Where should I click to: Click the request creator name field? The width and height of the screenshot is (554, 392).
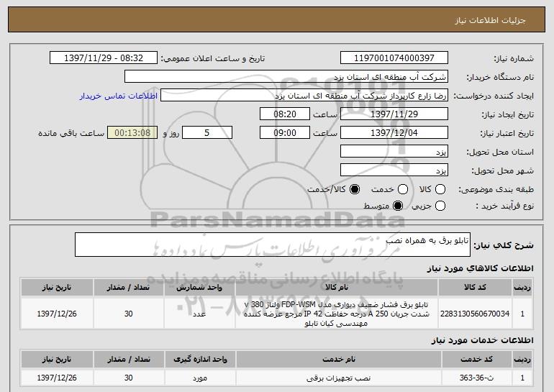[x=304, y=96]
